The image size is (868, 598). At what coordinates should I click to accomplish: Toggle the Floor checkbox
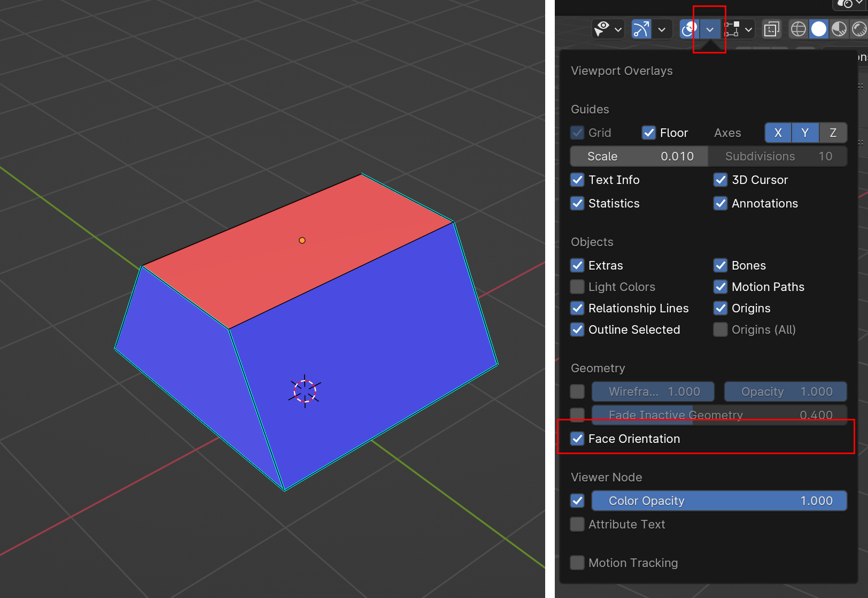coord(649,133)
